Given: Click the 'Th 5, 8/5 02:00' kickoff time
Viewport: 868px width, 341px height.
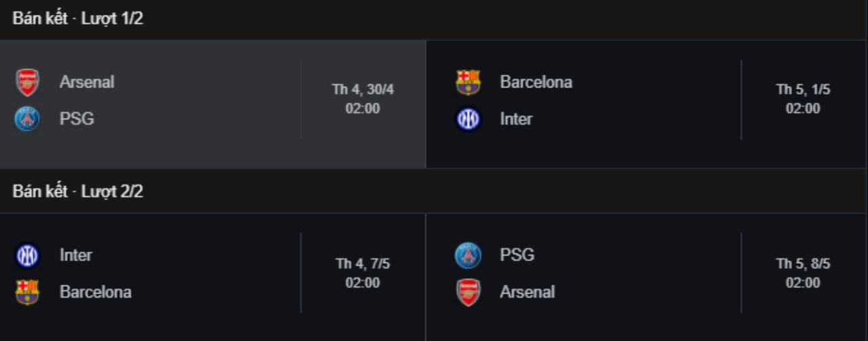Looking at the screenshot, I should tap(803, 273).
